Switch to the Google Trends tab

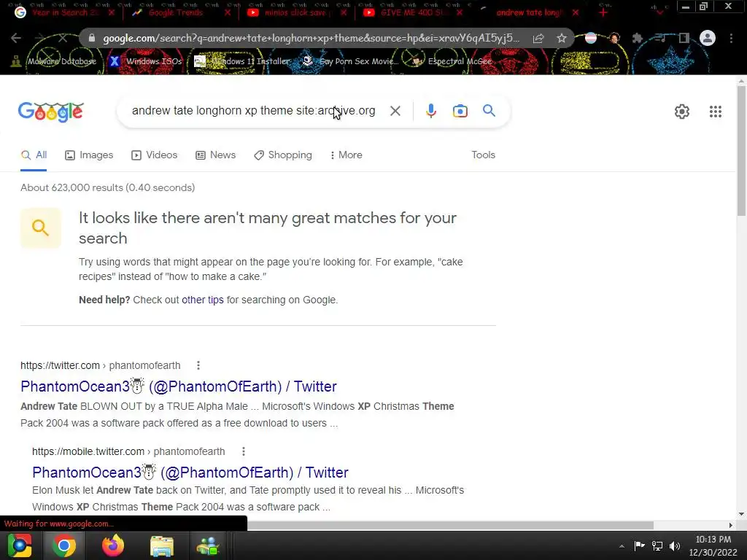(x=175, y=12)
